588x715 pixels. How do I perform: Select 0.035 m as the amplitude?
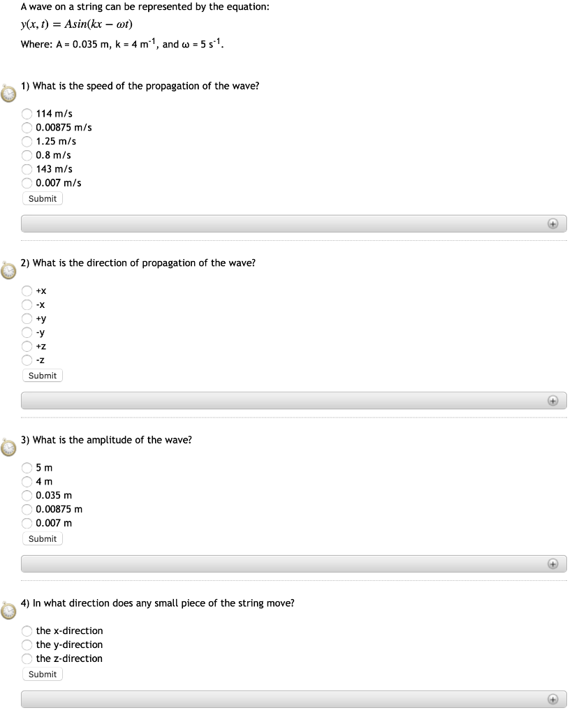[27, 495]
